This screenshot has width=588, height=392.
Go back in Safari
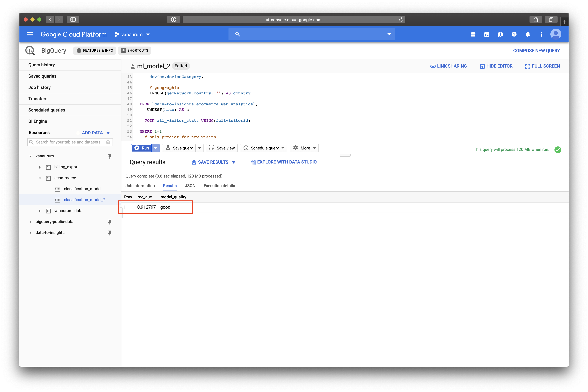(50, 19)
